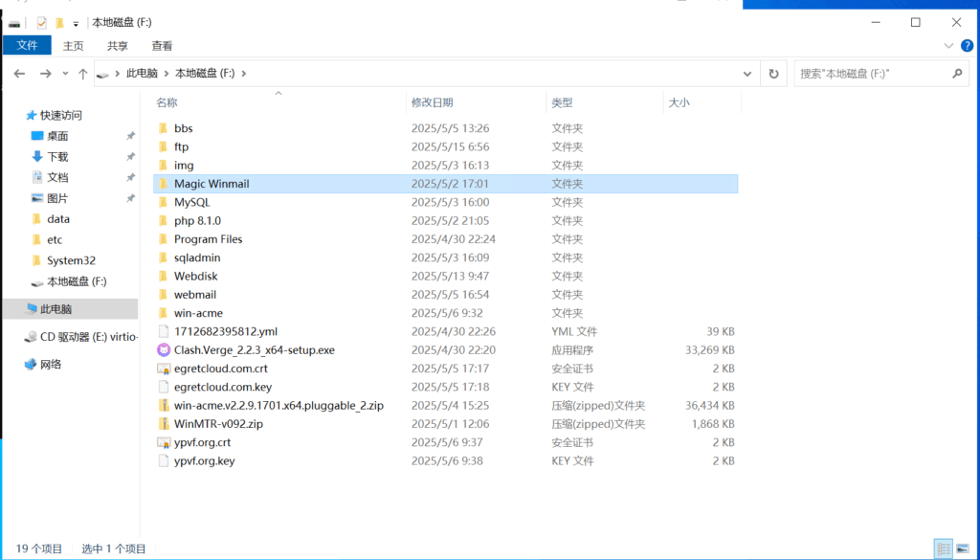Screen dimensions: 980x560
Task: Expand the breadcrumb chevron after 本地磁盘 (F:)
Action: coord(244,74)
